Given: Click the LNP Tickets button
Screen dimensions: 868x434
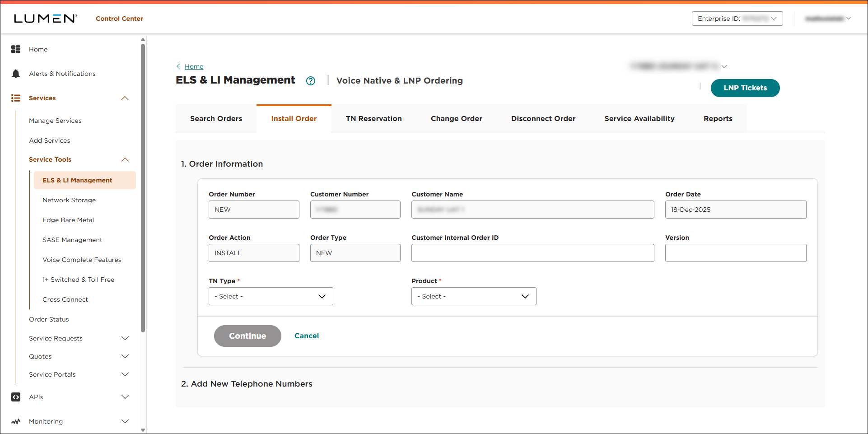Looking at the screenshot, I should tap(745, 88).
